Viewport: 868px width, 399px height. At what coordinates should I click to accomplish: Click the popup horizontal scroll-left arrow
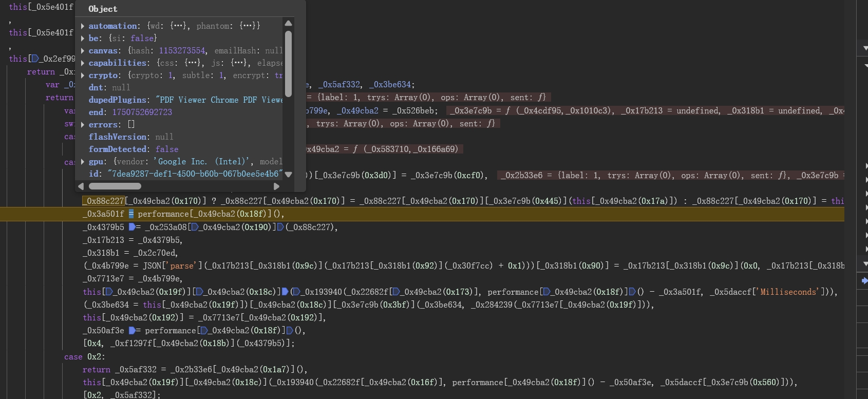[81, 186]
